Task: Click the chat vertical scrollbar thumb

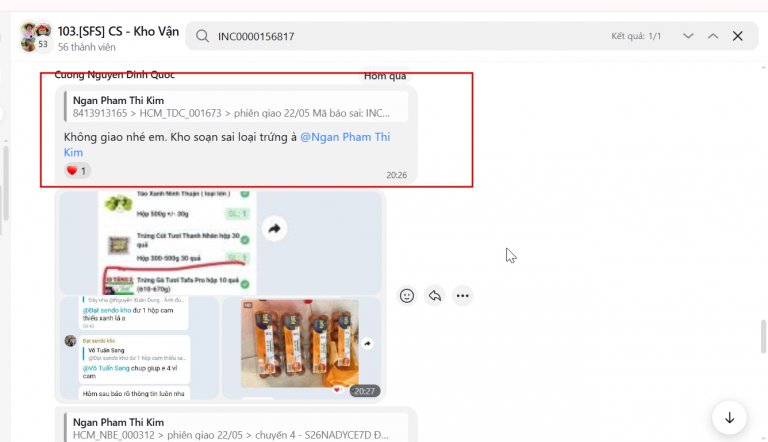Action: click(x=763, y=336)
